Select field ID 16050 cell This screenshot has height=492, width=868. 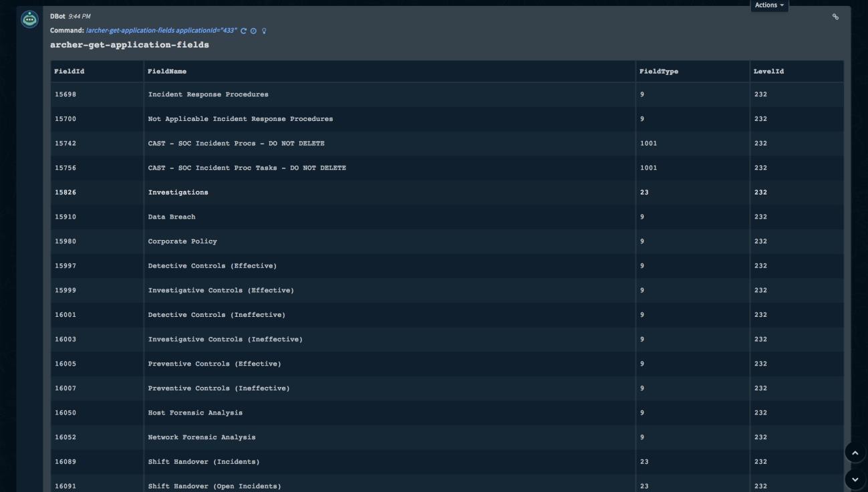click(x=97, y=413)
